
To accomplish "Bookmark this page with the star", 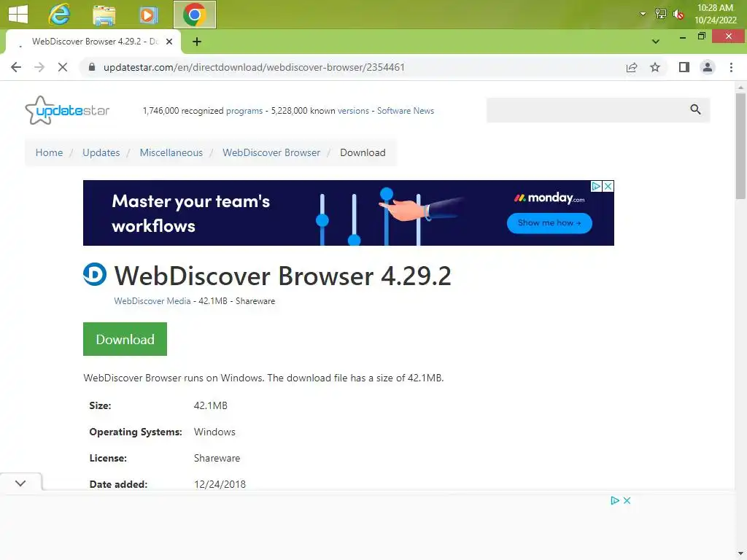I will click(655, 67).
